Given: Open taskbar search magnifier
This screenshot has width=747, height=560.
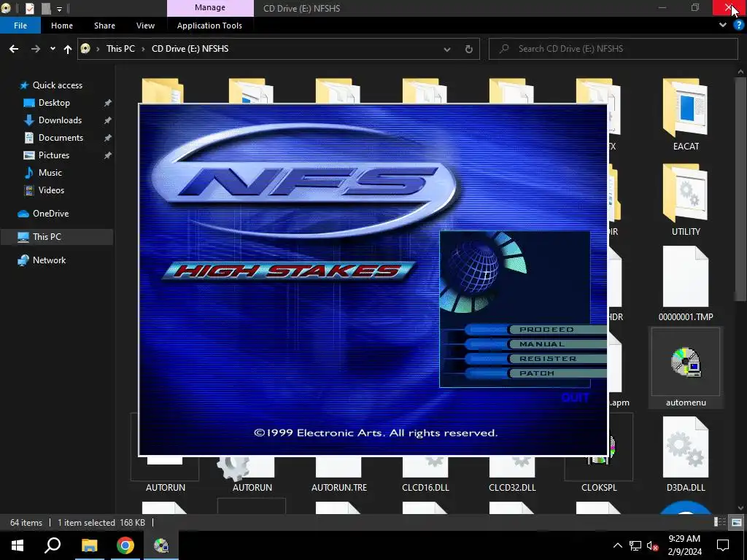Looking at the screenshot, I should 53,545.
